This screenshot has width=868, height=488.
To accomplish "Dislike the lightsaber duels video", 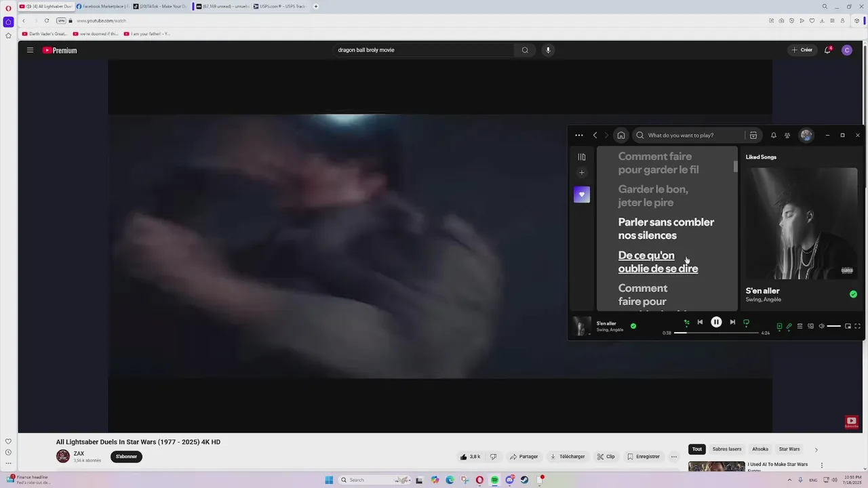I will tap(493, 457).
